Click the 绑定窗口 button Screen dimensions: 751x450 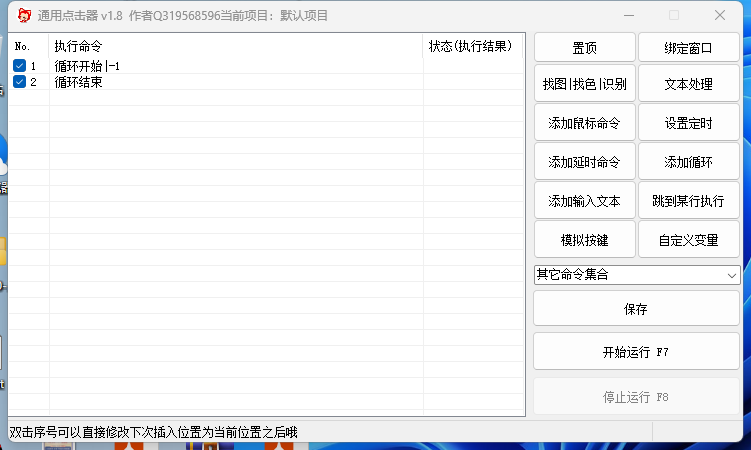click(688, 47)
